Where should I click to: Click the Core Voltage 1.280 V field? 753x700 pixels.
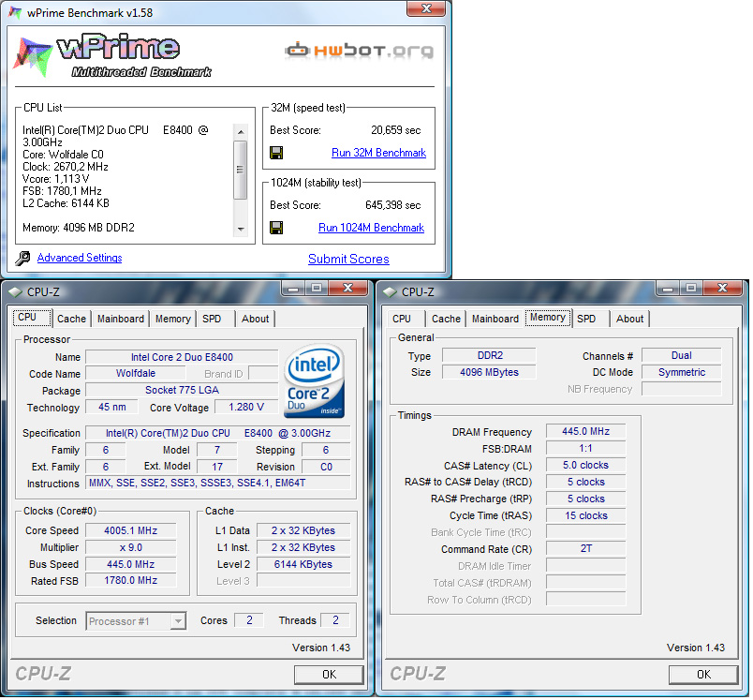point(246,407)
